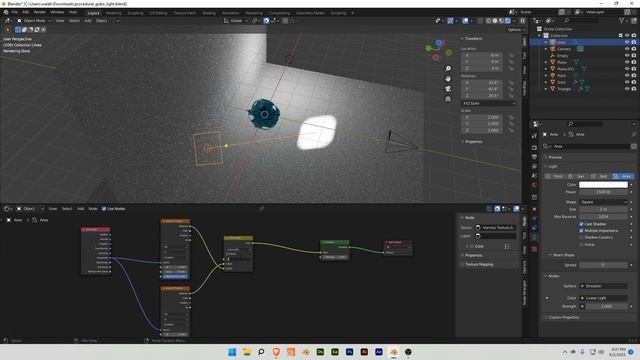The height and width of the screenshot is (360, 640).
Task: Open the Output properties tab icon
Action: pyautogui.click(x=534, y=157)
